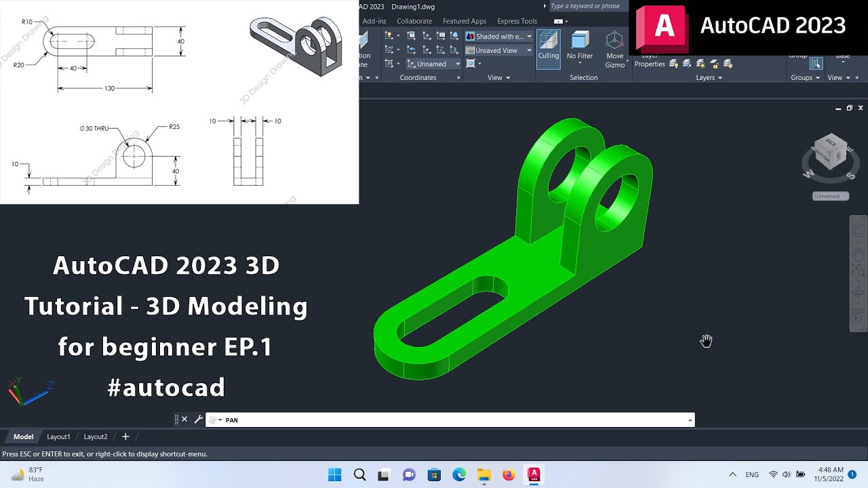
Task: Click the last layer tool icon in Layers panel
Action: pyautogui.click(x=728, y=64)
